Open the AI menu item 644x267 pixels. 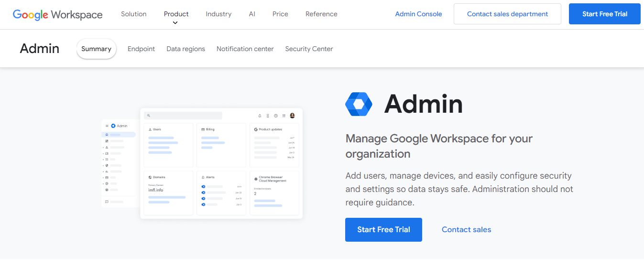click(x=252, y=14)
